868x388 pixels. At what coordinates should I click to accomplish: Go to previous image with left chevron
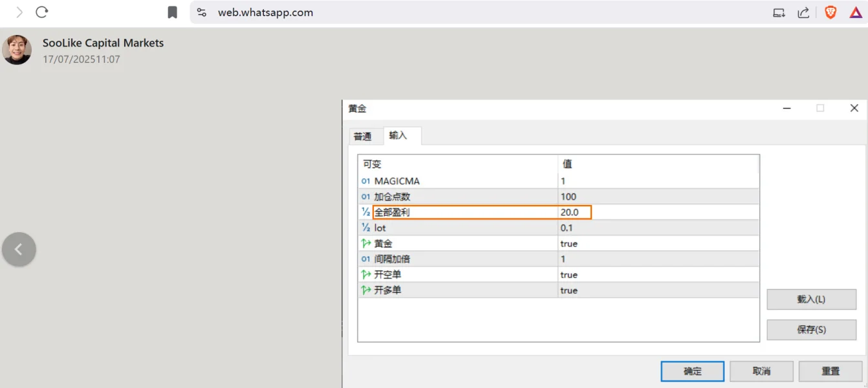tap(19, 249)
